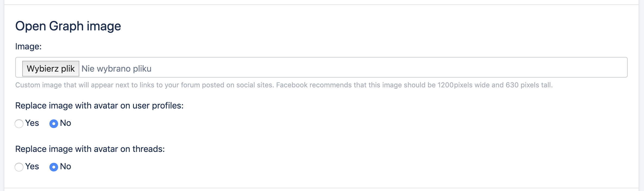Click the "Replace image with avatar on user profiles:" label
Screen dimensions: 644x191
click(99, 106)
